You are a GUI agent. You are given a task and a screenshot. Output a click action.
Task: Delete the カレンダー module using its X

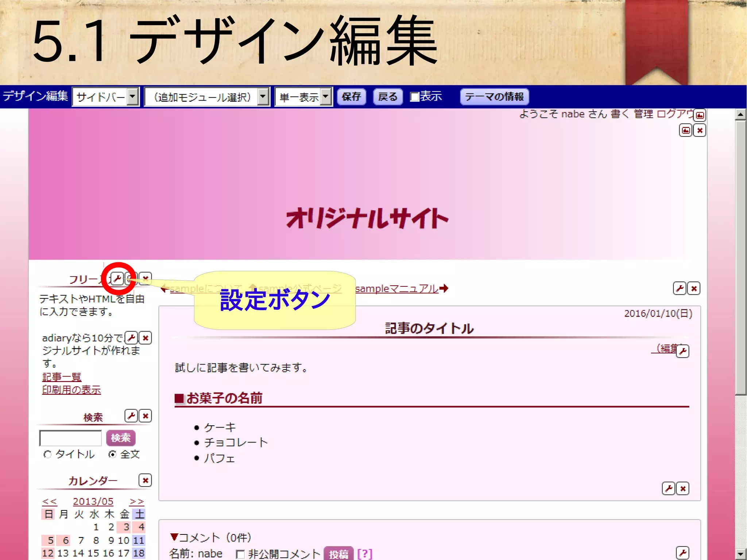(x=146, y=480)
